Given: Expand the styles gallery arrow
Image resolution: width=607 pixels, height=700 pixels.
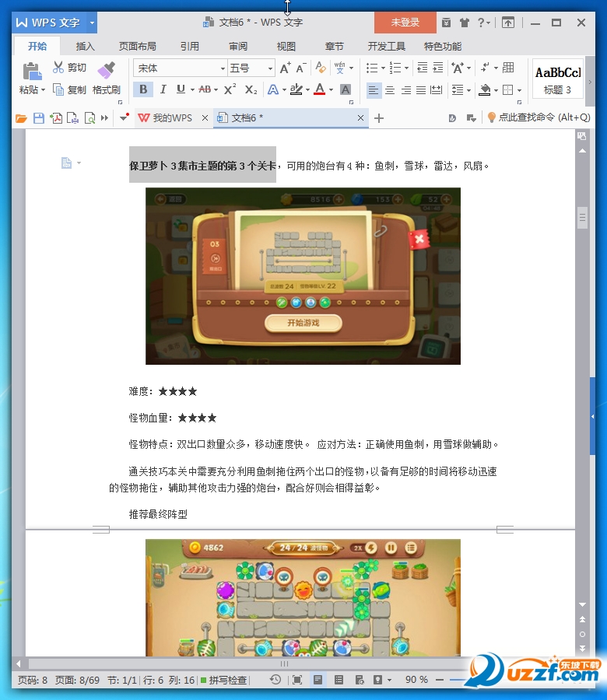Looking at the screenshot, I should coord(590,82).
